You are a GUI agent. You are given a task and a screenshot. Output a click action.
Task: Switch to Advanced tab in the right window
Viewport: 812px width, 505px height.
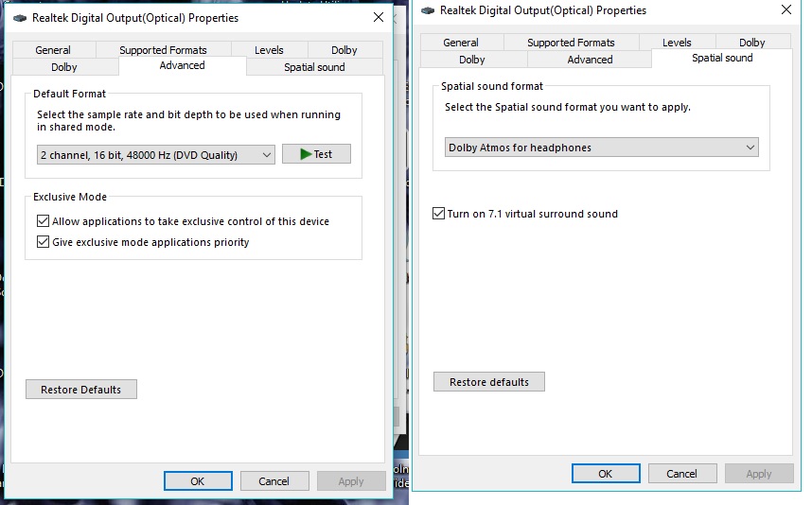pos(590,60)
